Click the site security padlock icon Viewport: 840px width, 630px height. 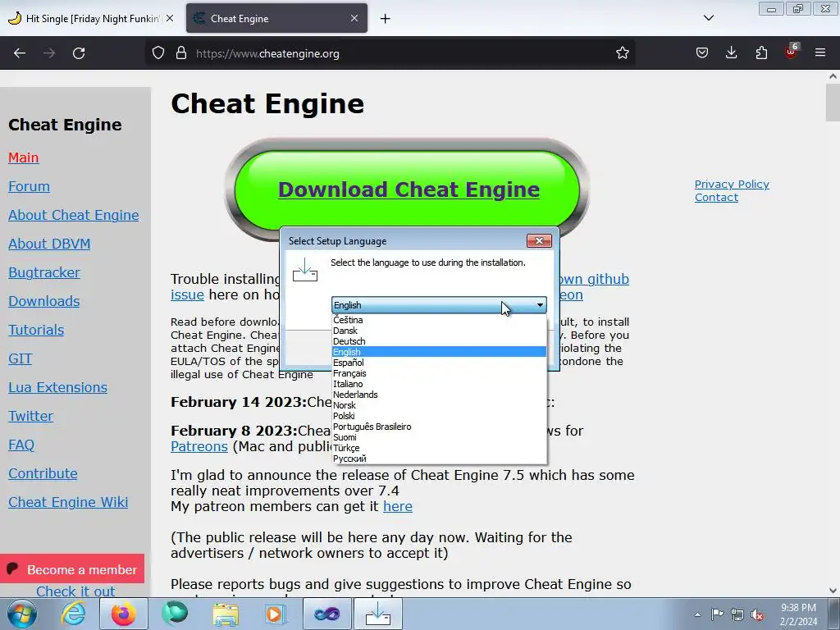tap(181, 53)
